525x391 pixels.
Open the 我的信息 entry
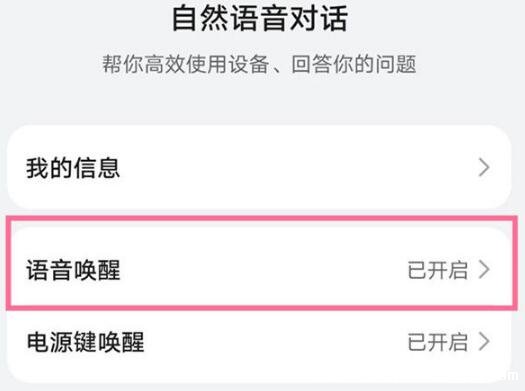[x=259, y=168]
